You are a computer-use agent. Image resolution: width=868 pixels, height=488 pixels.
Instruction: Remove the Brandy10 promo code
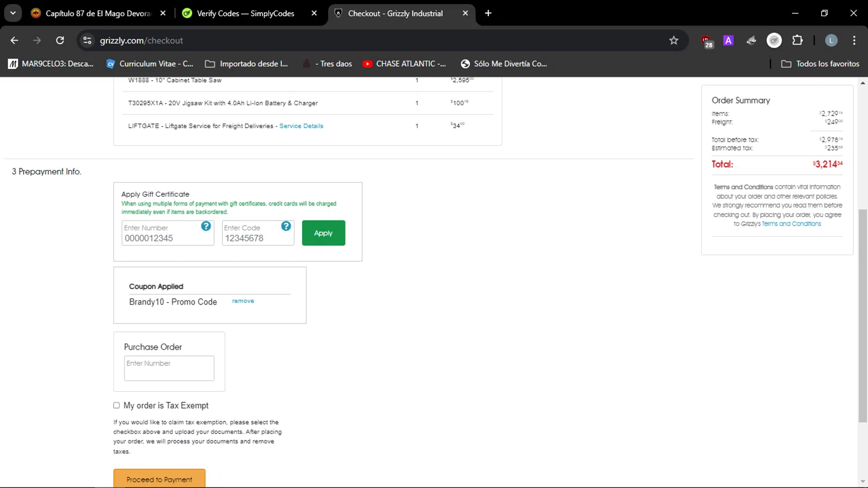(x=243, y=301)
